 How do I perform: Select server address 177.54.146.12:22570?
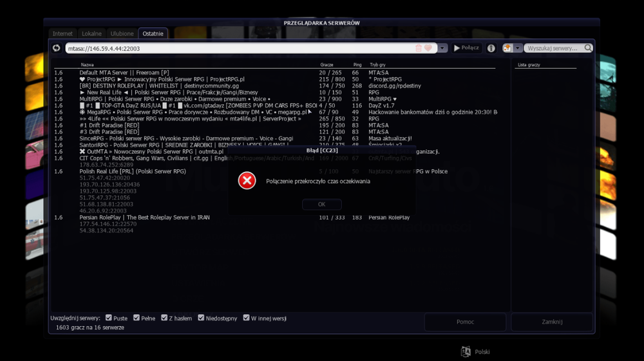pyautogui.click(x=108, y=224)
